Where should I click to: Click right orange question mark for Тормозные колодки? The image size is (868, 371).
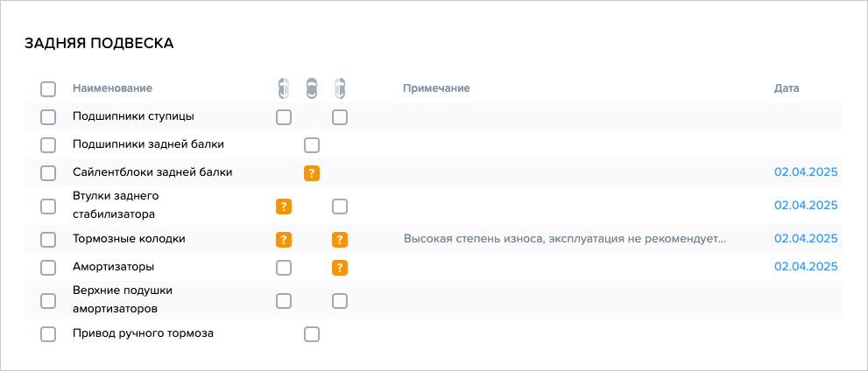point(340,240)
